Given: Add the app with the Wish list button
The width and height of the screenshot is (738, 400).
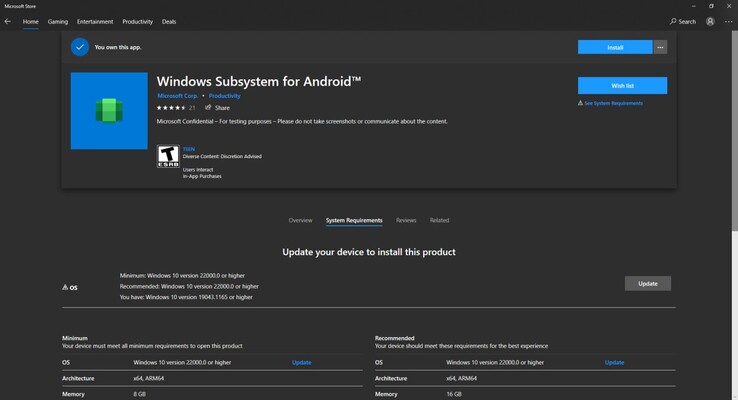Looking at the screenshot, I should pos(623,86).
